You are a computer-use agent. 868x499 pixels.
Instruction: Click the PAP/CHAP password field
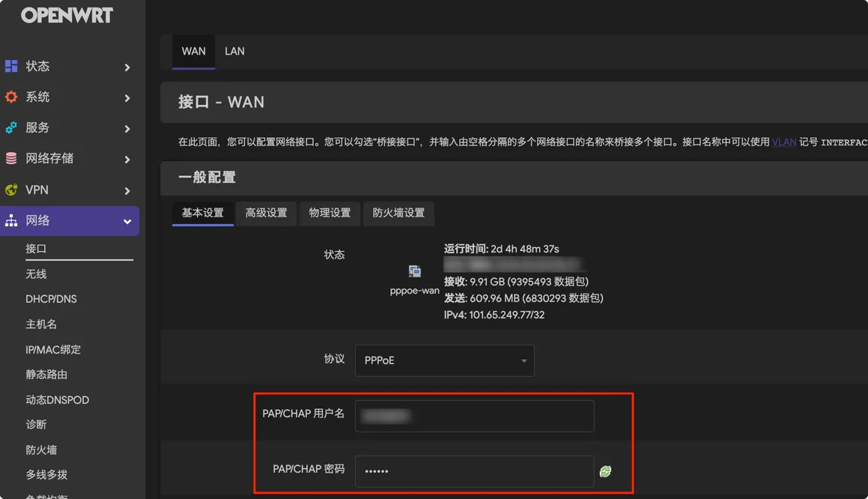click(x=474, y=471)
